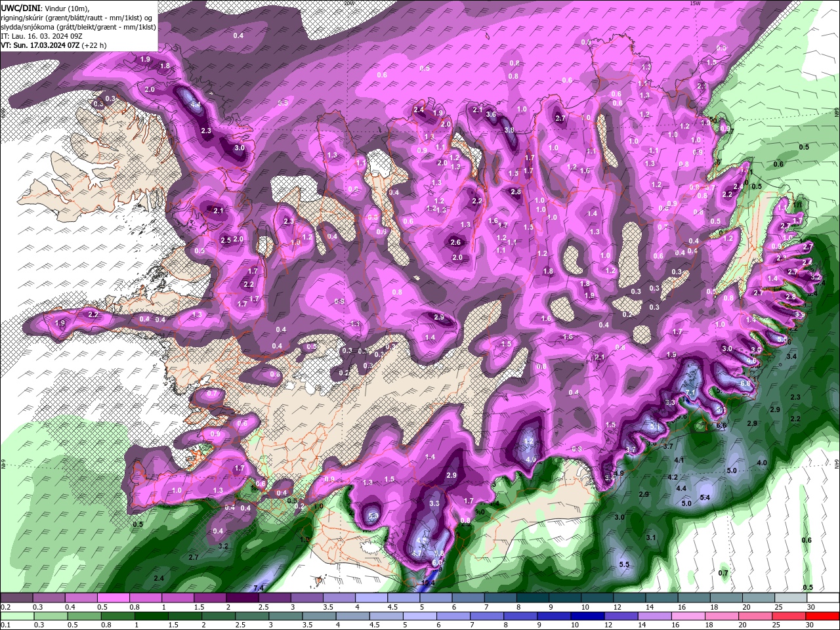
Task: Click the 7.4 precipitation value near bottom edge
Action: pos(259,588)
